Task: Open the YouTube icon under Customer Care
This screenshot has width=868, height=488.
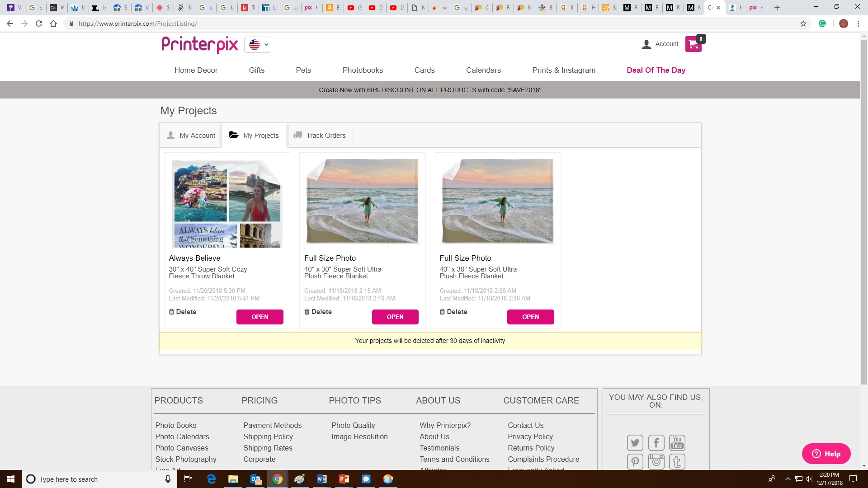Action: [677, 443]
